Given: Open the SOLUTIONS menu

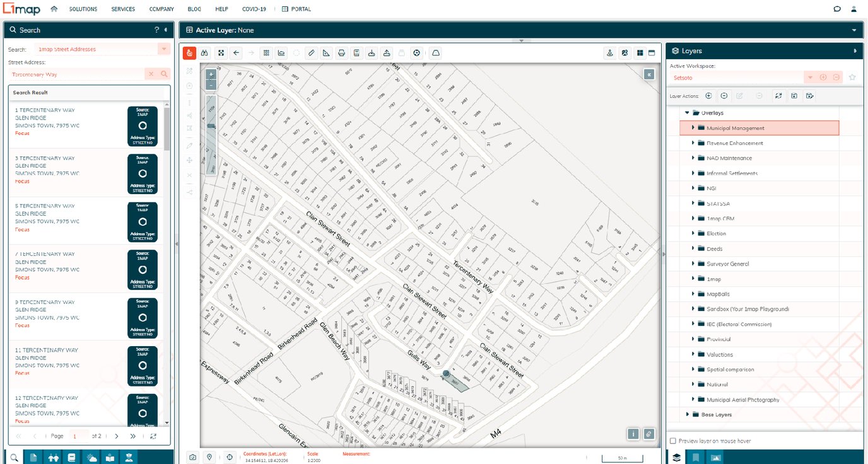Looking at the screenshot, I should [83, 9].
